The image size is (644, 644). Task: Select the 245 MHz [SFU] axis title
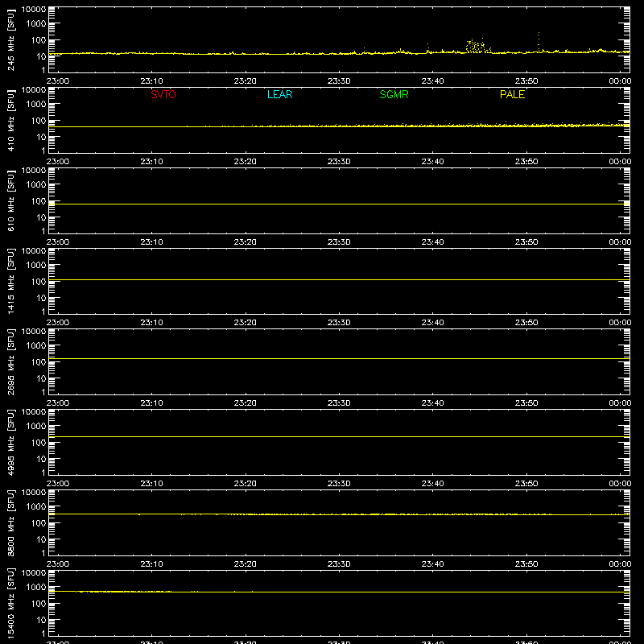pos(11,39)
